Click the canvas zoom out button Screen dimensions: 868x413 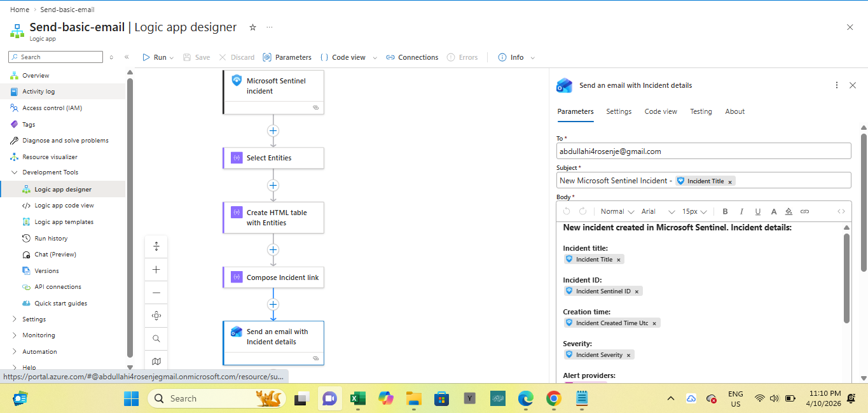coord(156,293)
